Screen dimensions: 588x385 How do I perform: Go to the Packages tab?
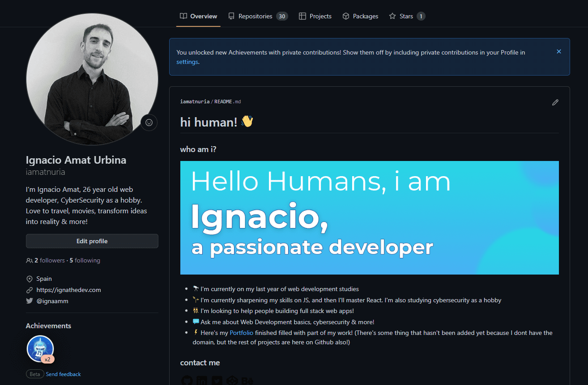(x=360, y=16)
